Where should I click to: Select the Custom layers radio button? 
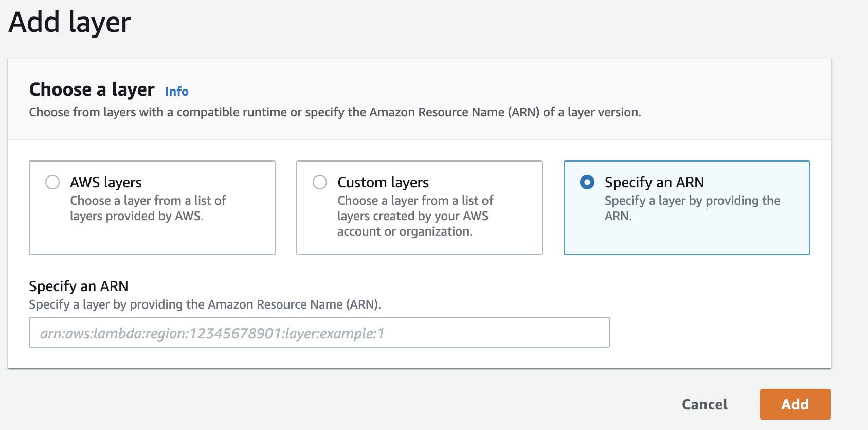pyautogui.click(x=320, y=182)
